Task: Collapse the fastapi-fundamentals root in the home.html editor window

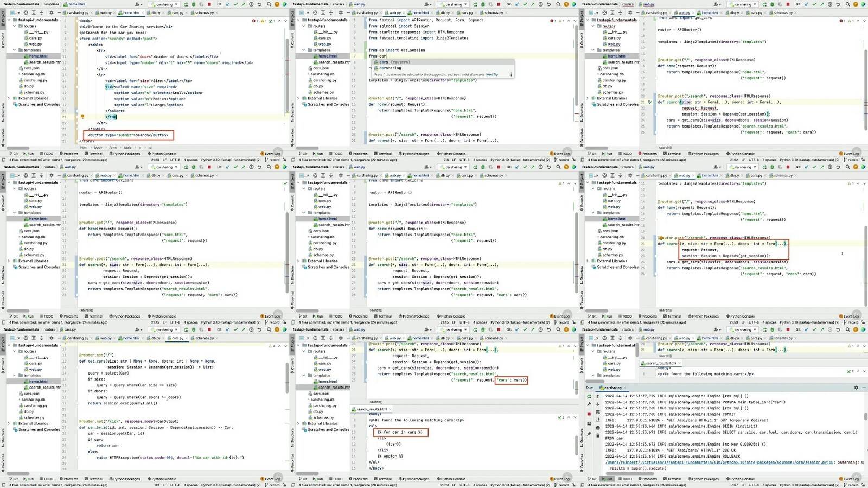Action: point(9,20)
